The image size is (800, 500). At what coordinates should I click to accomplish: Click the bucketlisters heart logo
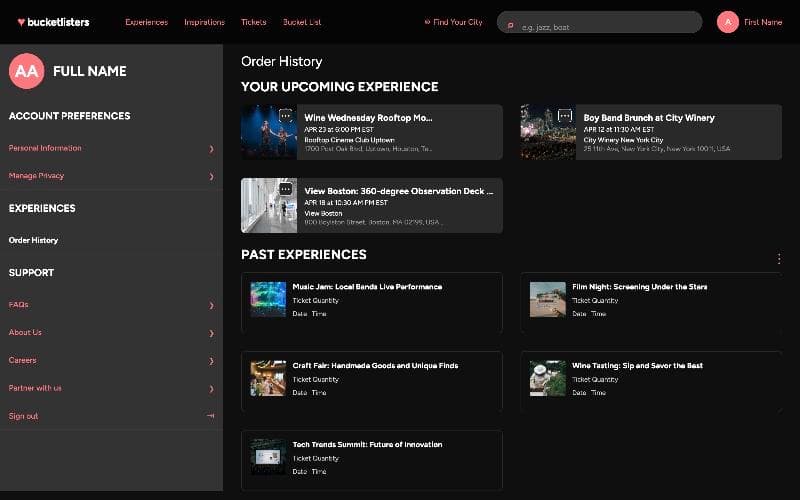pyautogui.click(x=54, y=22)
